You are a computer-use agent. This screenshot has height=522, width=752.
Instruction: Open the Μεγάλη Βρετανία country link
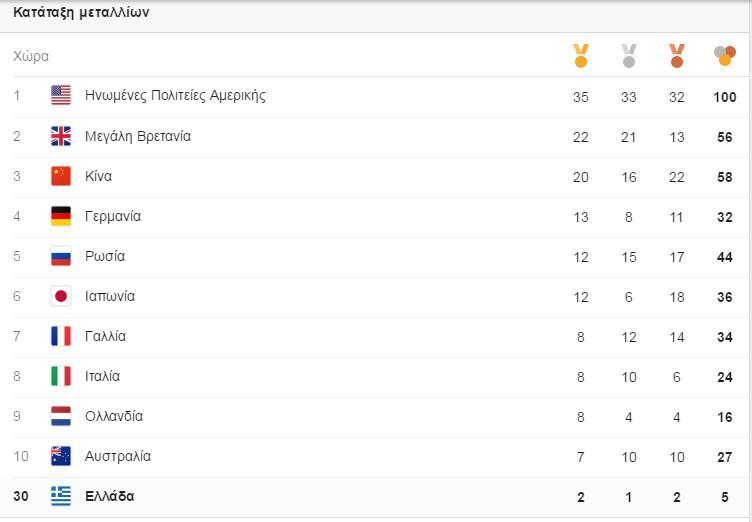[x=138, y=136]
